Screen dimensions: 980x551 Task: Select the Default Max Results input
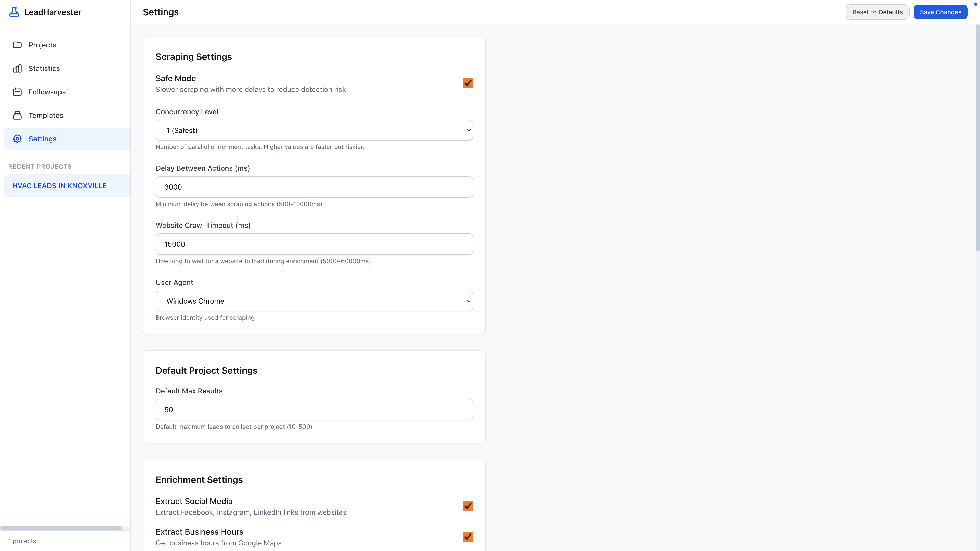point(314,409)
